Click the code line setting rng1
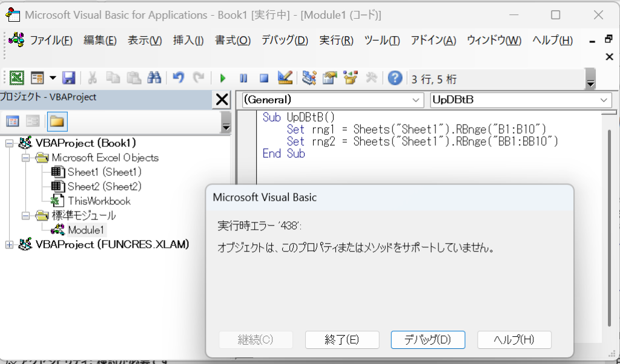This screenshot has width=620, height=364. point(417,129)
